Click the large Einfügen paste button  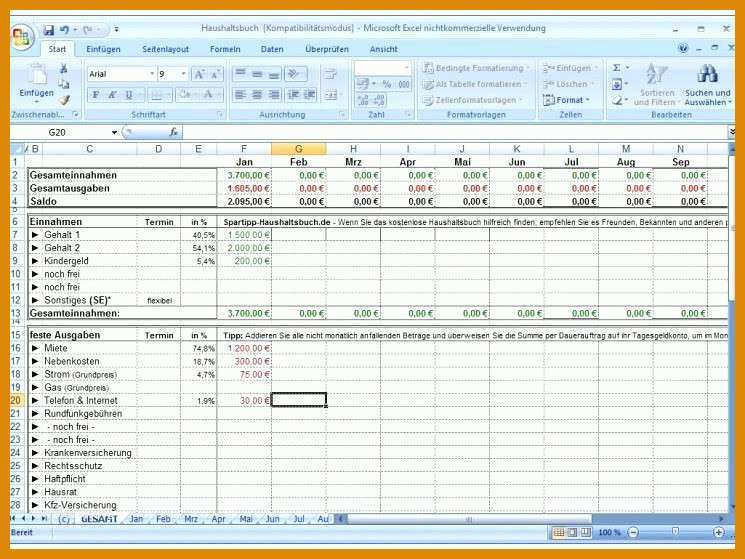tap(37, 81)
